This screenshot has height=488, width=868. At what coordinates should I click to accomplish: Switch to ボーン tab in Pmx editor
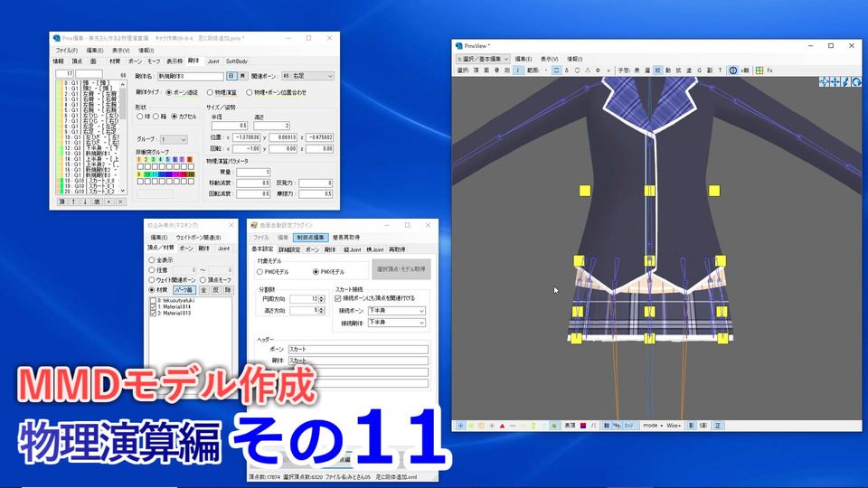point(135,61)
